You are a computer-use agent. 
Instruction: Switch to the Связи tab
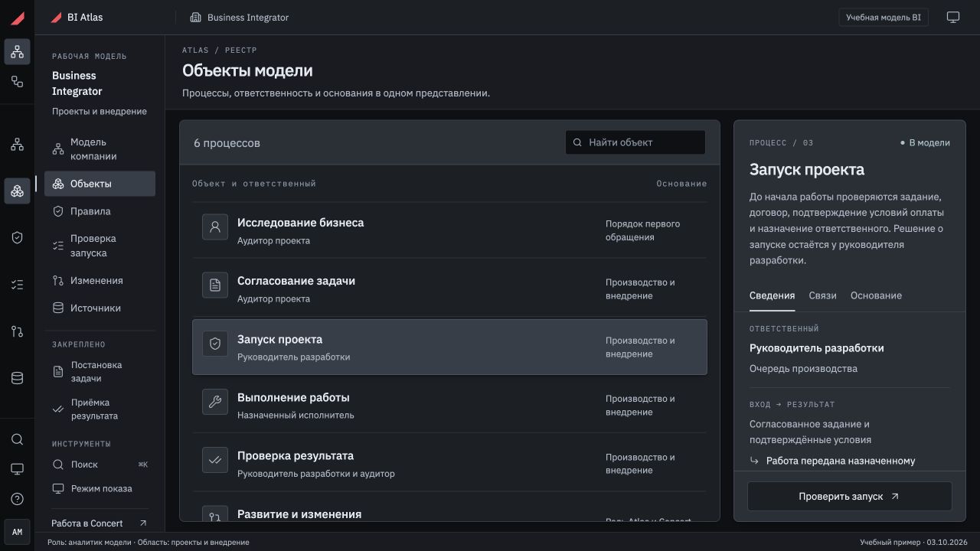click(822, 295)
